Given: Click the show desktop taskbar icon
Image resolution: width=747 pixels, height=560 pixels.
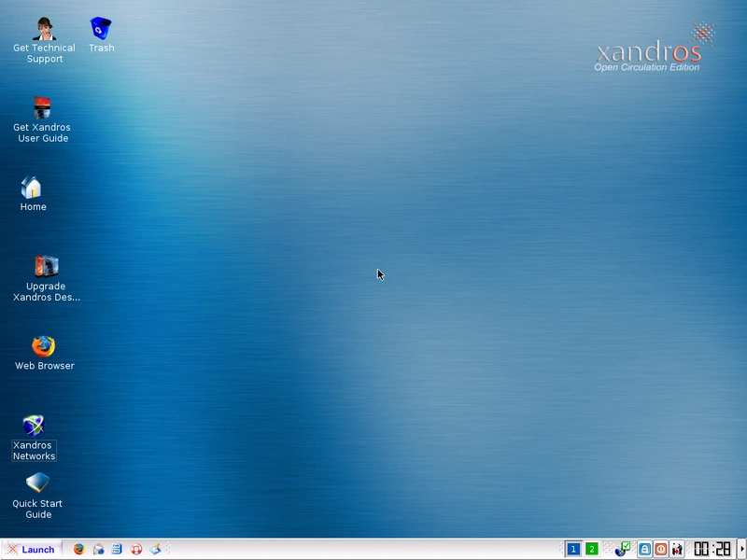Looking at the screenshot, I should (155, 549).
